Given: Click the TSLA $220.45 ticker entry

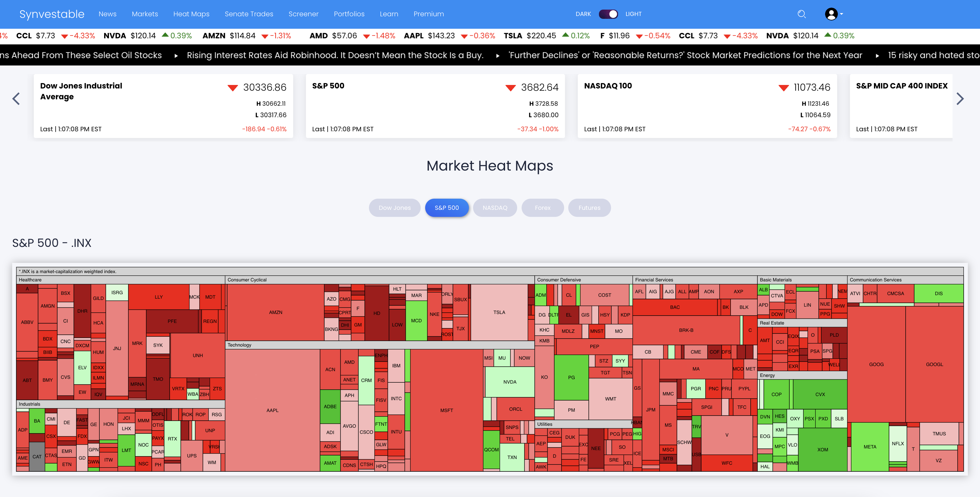Looking at the screenshot, I should point(547,36).
